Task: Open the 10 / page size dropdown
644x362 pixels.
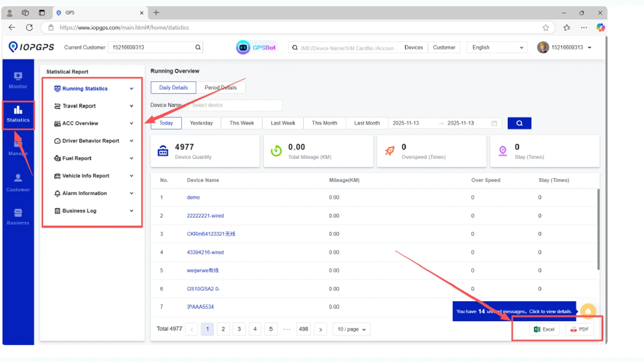Action: [352, 329]
